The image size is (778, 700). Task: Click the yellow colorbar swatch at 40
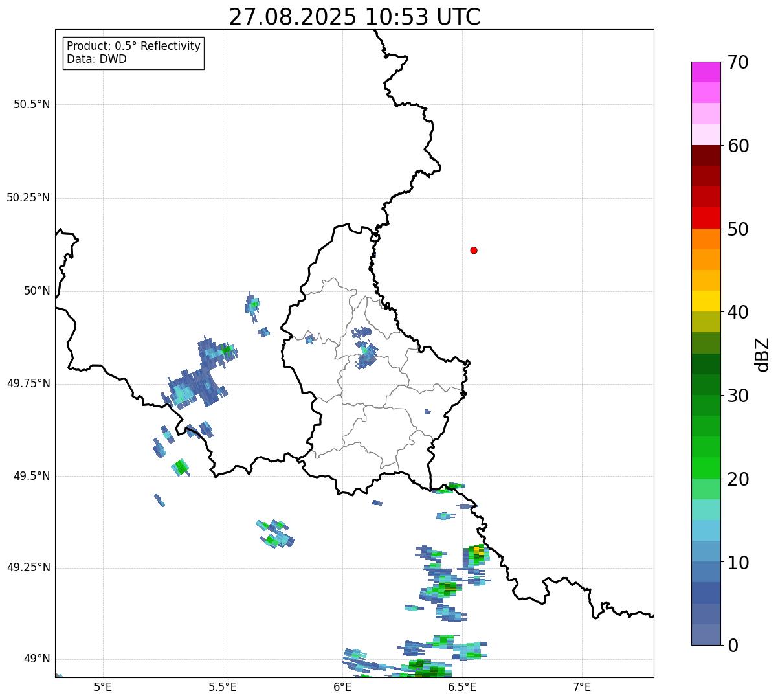[706, 301]
